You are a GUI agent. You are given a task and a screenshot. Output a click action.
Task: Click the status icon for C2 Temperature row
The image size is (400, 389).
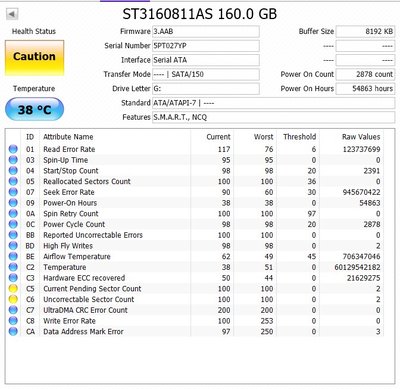click(13, 267)
